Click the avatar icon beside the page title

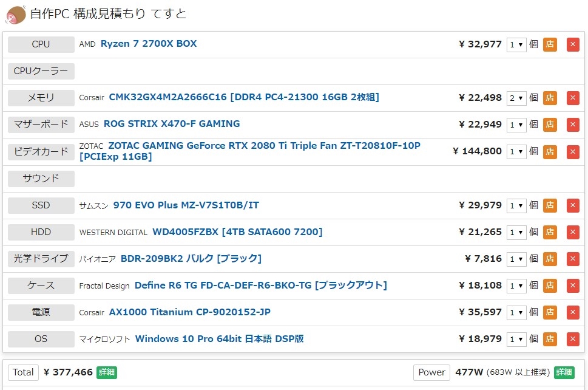[x=15, y=14]
